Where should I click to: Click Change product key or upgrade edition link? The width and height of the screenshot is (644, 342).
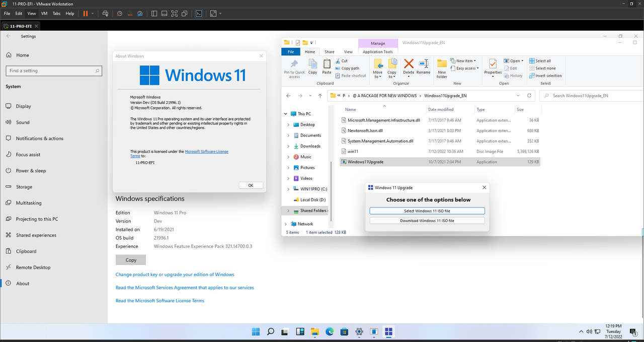pos(175,275)
